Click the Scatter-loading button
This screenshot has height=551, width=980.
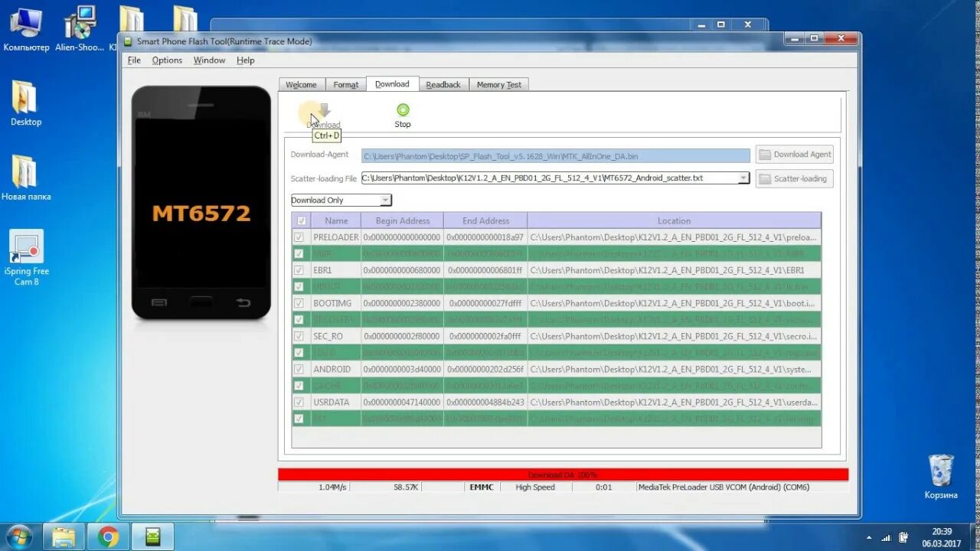coord(794,179)
